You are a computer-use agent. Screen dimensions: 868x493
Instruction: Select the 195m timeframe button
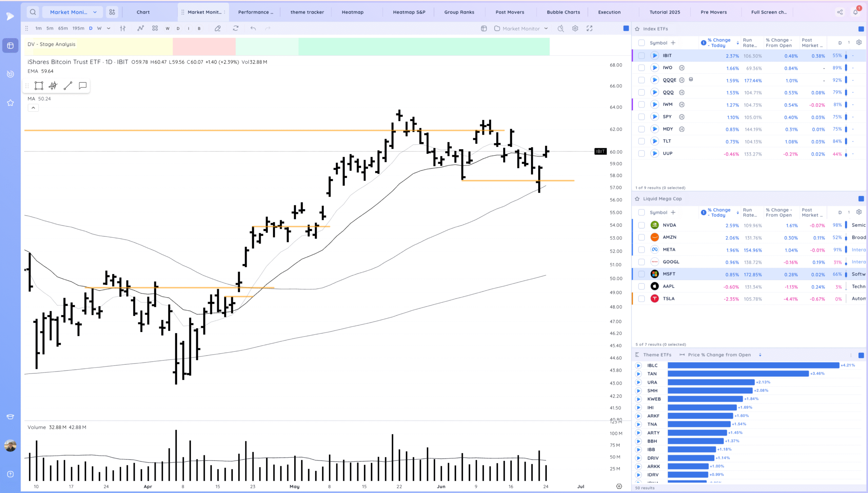(x=78, y=28)
